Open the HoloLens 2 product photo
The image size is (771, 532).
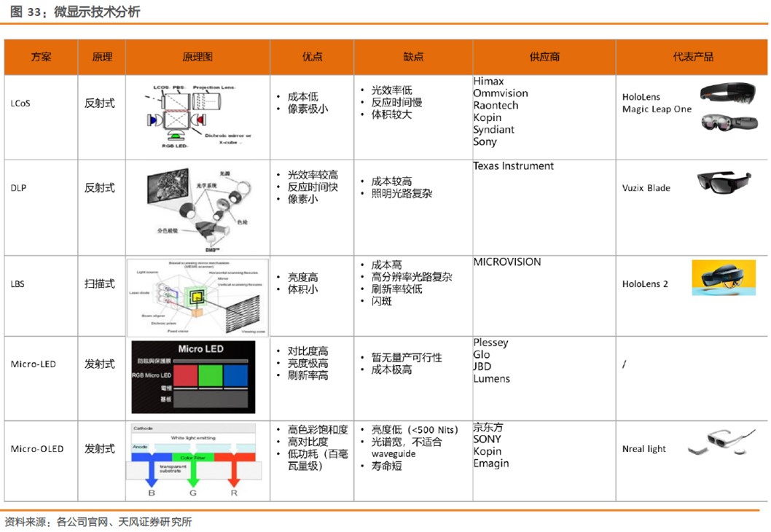[x=724, y=278]
